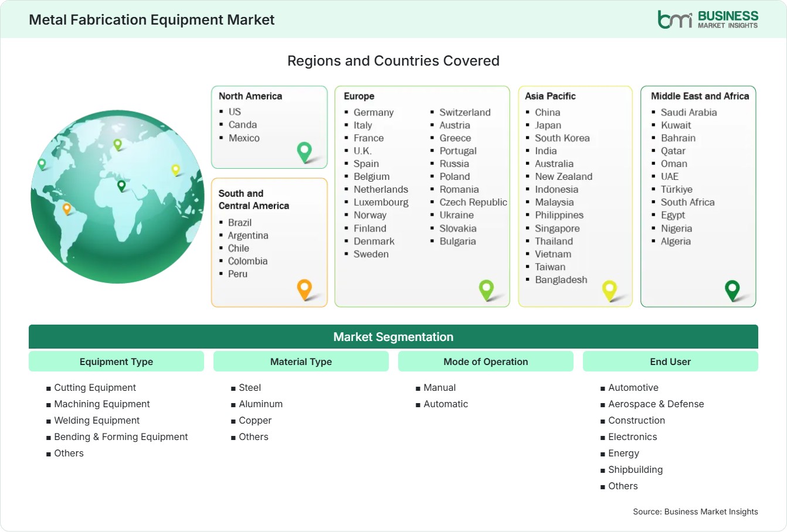Click 'South Korea' in Asia Pacific list
This screenshot has height=532, width=787.
562,138
